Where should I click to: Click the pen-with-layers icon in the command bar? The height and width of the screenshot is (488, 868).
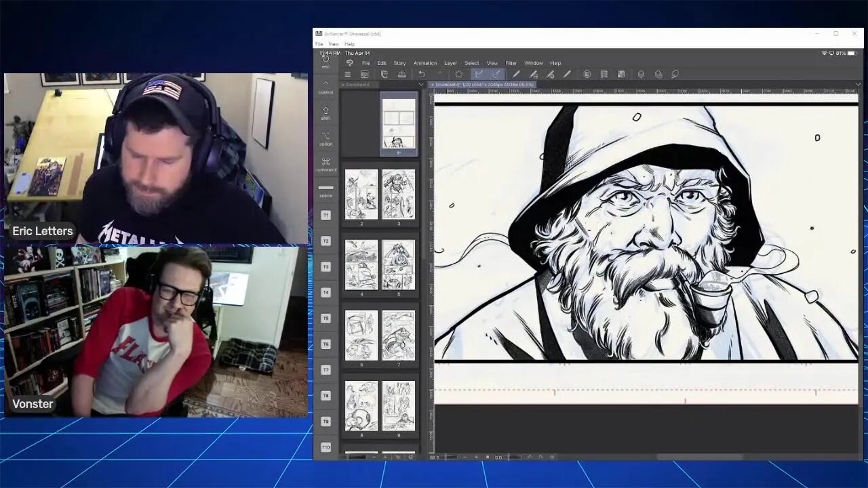click(534, 75)
